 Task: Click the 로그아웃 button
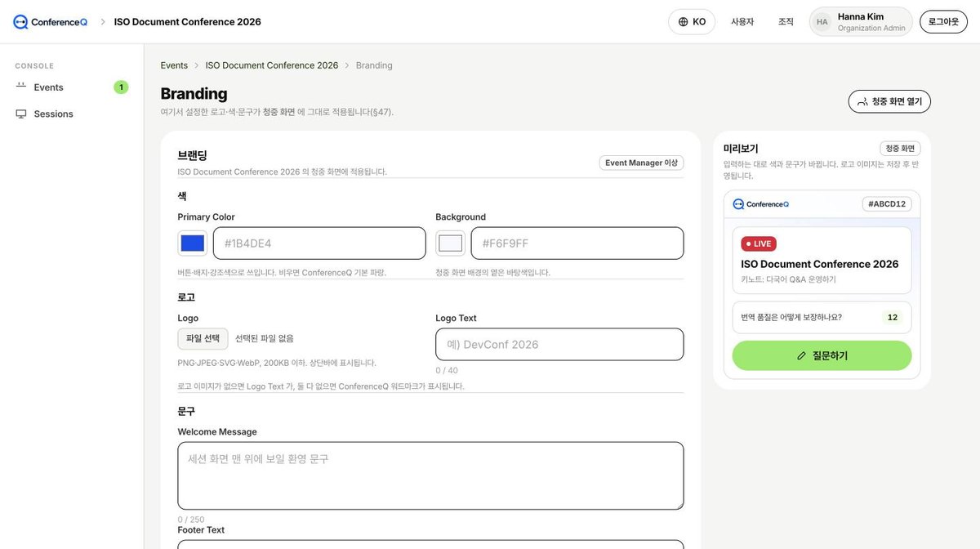click(x=943, y=22)
